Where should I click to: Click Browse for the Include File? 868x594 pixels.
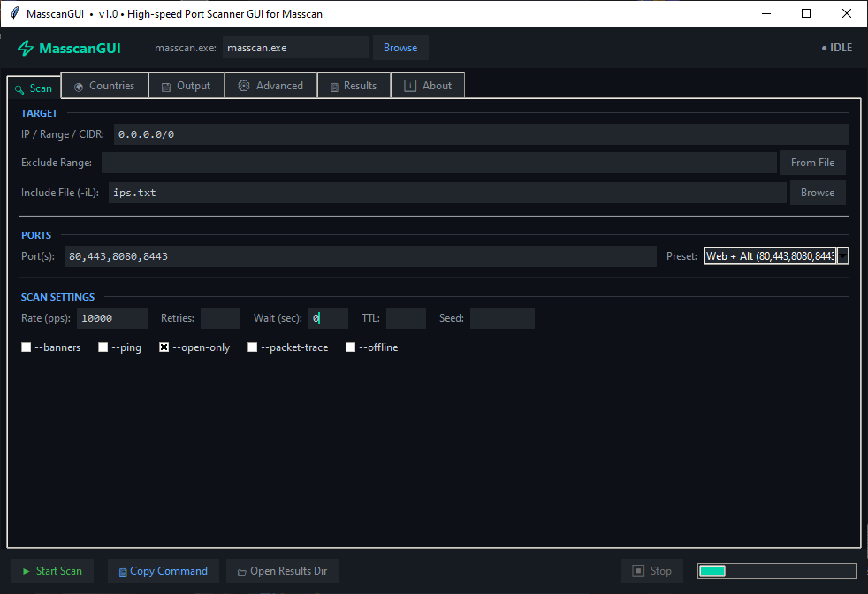click(x=818, y=193)
